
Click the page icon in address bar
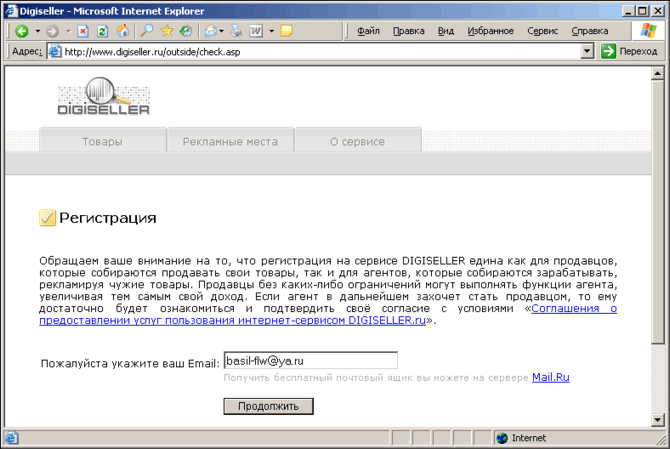pos(55,52)
